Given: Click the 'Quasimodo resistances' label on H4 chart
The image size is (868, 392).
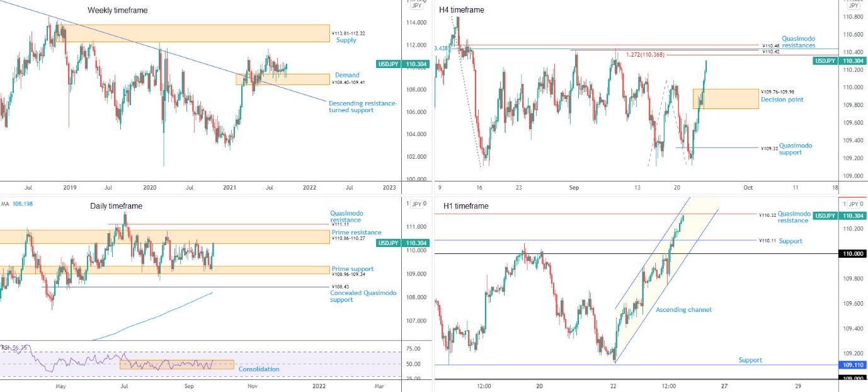Looking at the screenshot, I should pos(799,42).
